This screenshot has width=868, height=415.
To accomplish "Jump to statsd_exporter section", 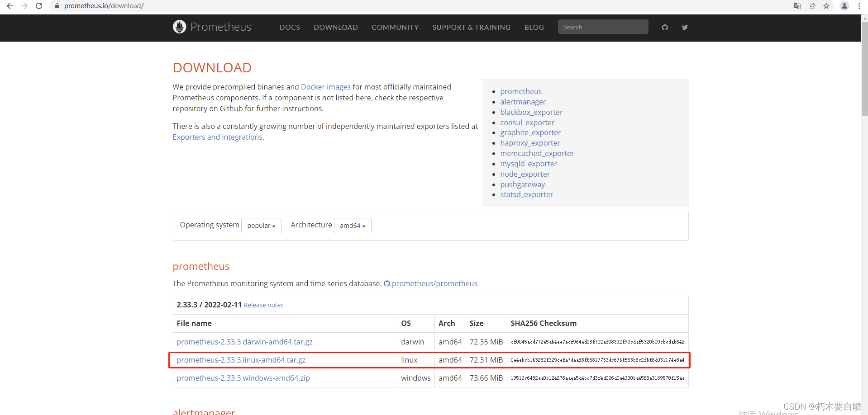I will (x=526, y=194).
